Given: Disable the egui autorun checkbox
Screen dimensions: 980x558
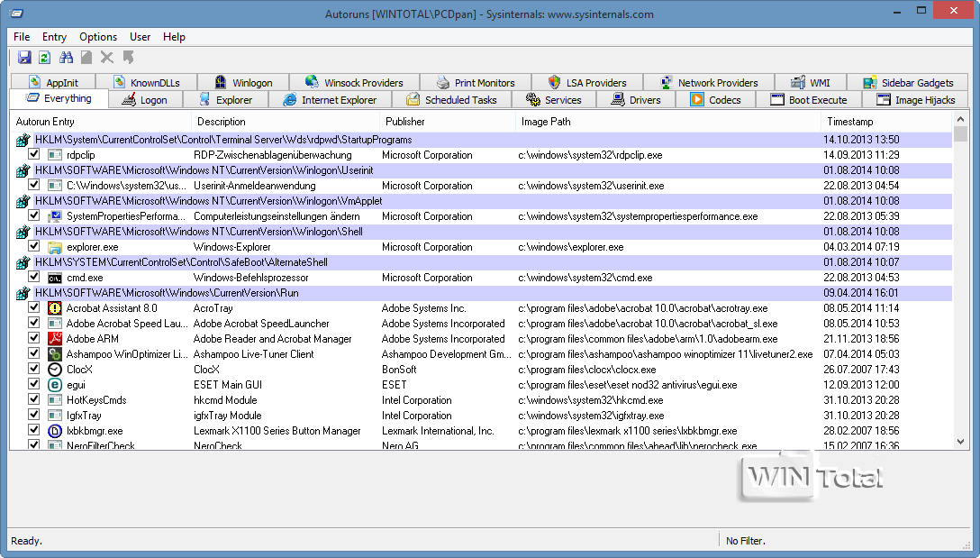Looking at the screenshot, I should point(34,385).
